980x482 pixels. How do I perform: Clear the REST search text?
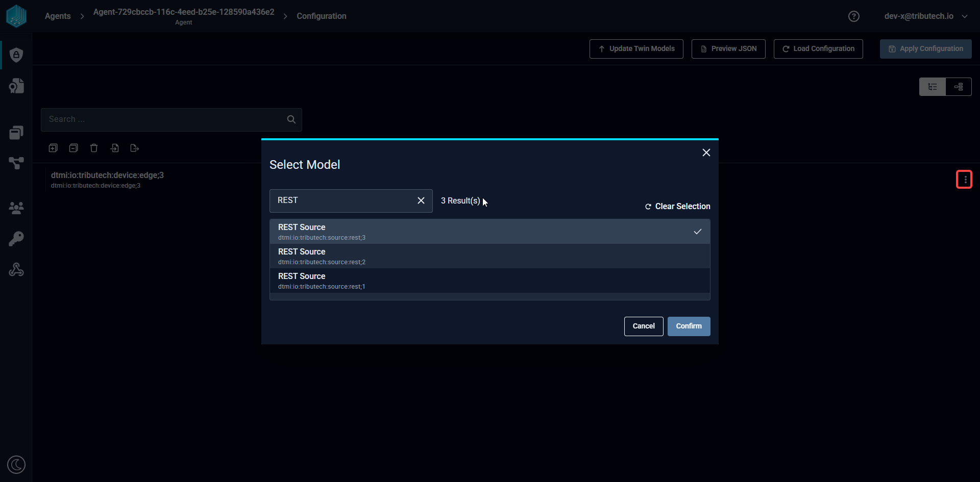(x=421, y=200)
